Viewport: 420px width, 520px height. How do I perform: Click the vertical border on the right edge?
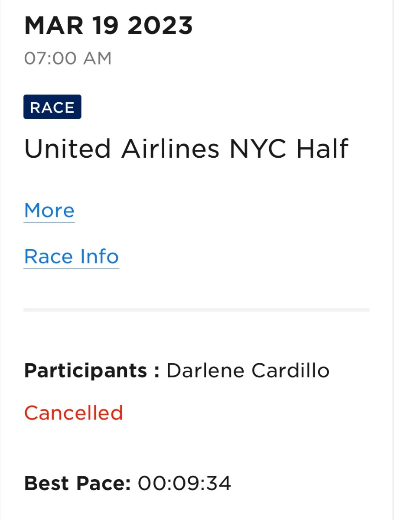[x=393, y=260]
